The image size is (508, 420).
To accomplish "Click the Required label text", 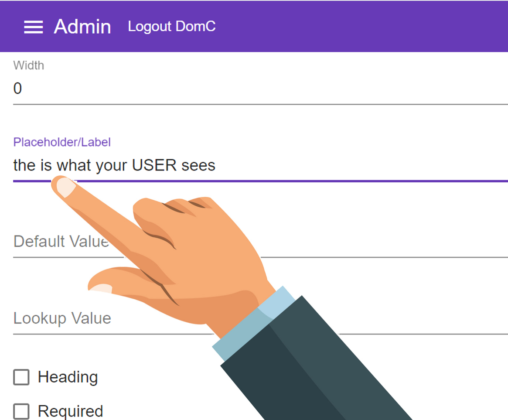I will [70, 411].
